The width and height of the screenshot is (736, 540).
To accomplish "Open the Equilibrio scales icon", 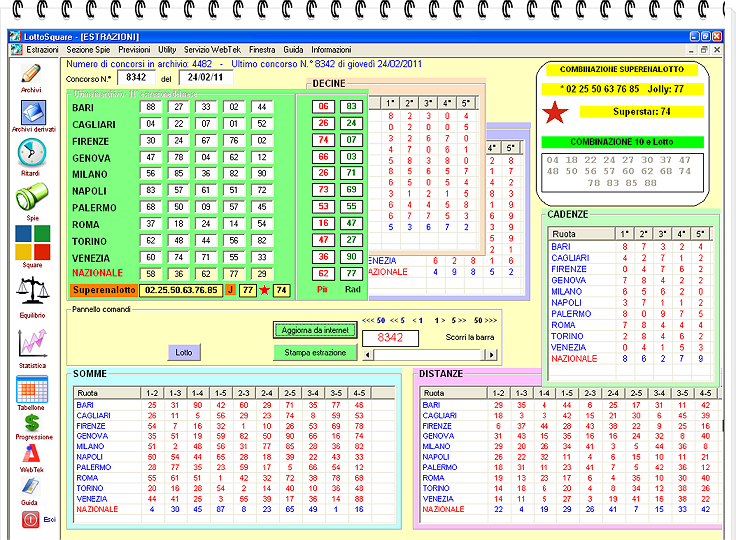I will click(x=32, y=291).
